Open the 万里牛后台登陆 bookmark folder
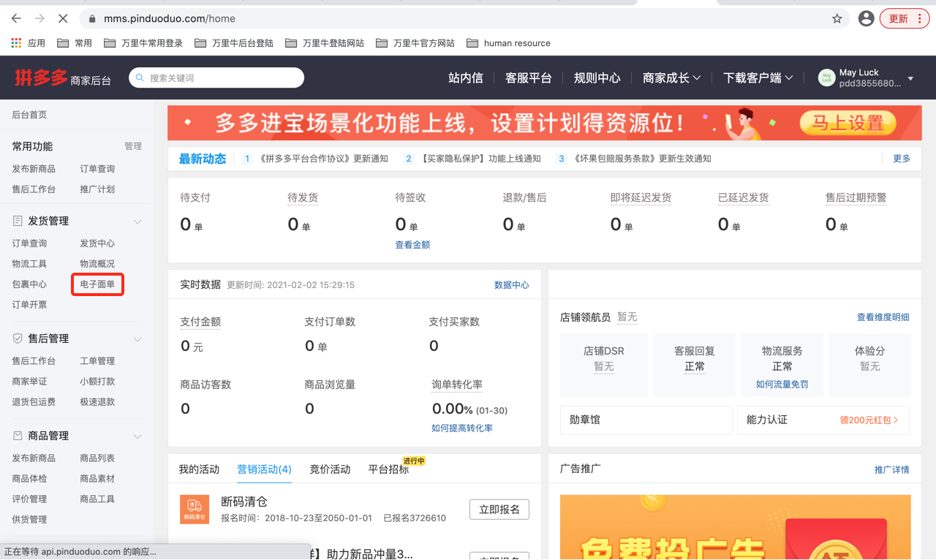 click(x=234, y=43)
